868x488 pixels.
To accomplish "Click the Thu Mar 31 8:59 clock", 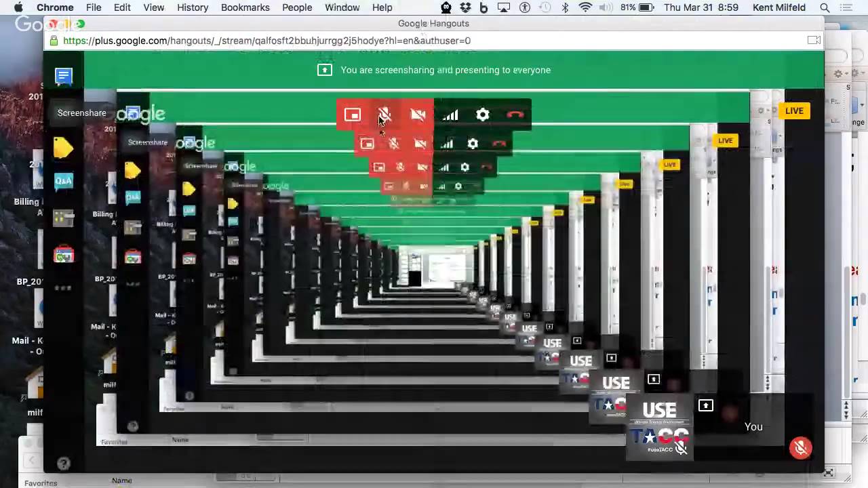I will click(x=701, y=7).
